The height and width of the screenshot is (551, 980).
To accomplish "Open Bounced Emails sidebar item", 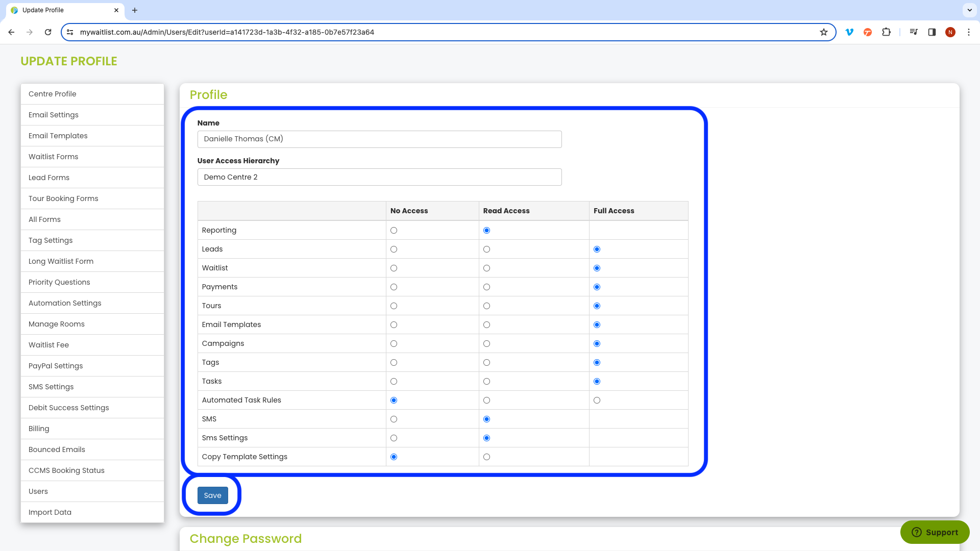I will pos(92,449).
